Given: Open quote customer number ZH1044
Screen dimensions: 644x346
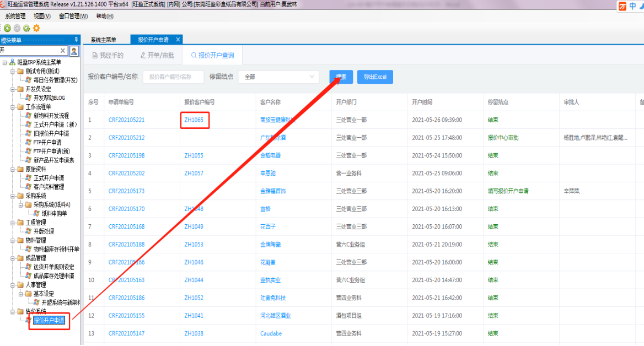Looking at the screenshot, I should click(194, 280).
